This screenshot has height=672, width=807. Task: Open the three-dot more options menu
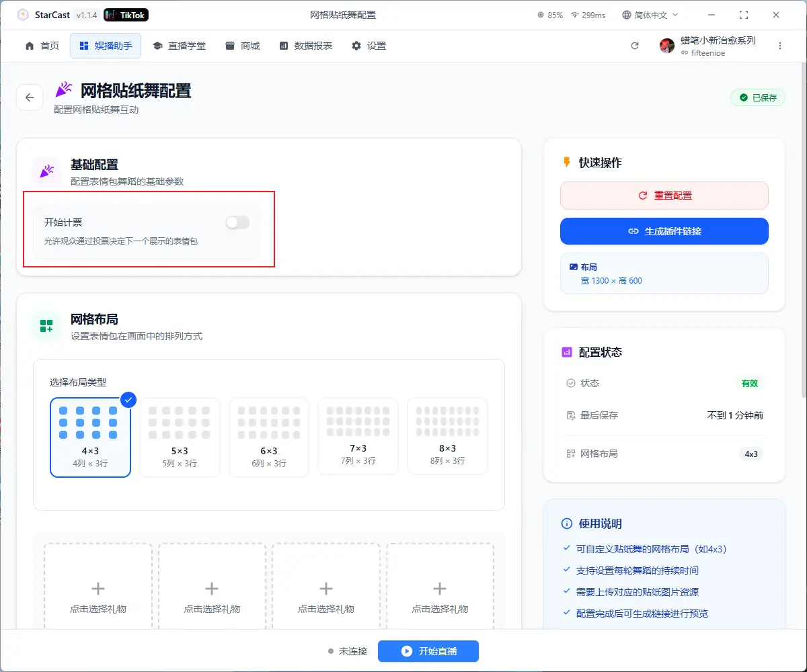point(780,46)
